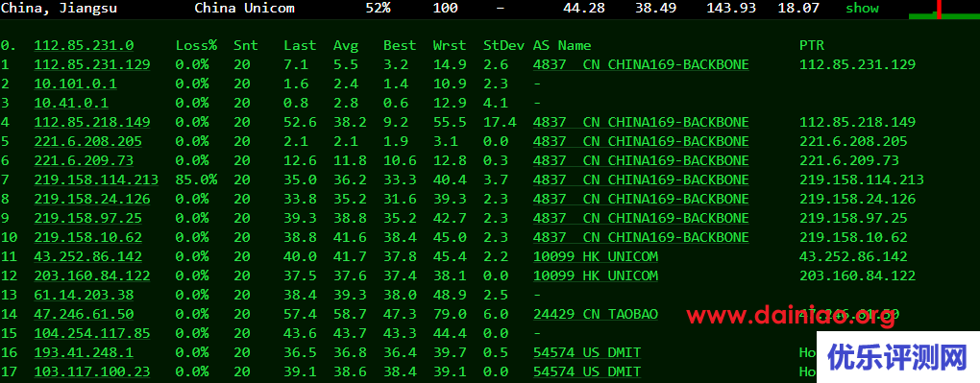
Task: Click the "Best" column header
Action: click(x=400, y=46)
